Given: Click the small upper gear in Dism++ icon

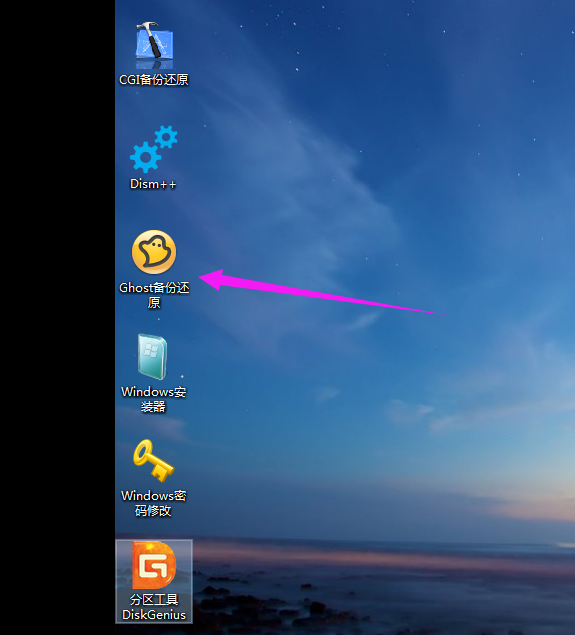Looking at the screenshot, I should coord(166,137).
